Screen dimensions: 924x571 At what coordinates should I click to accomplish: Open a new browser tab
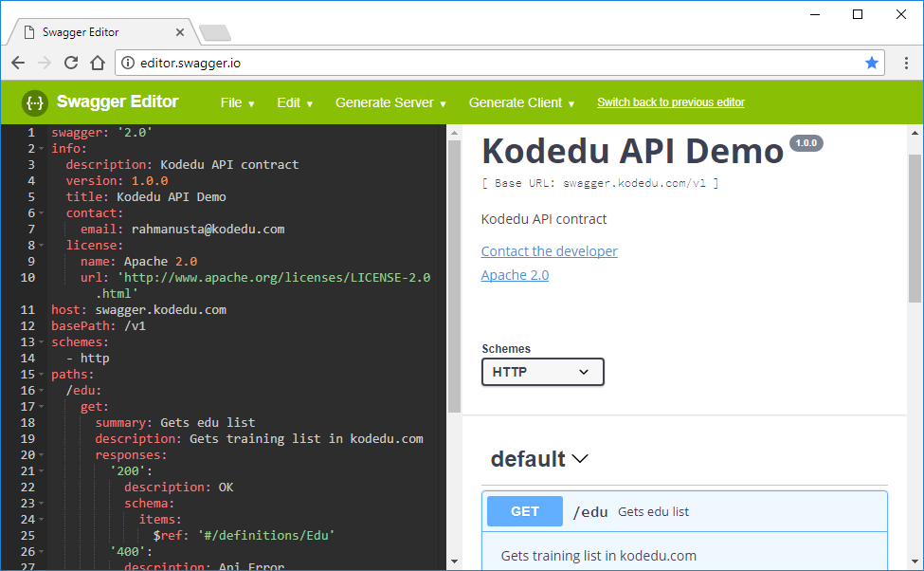click(215, 33)
